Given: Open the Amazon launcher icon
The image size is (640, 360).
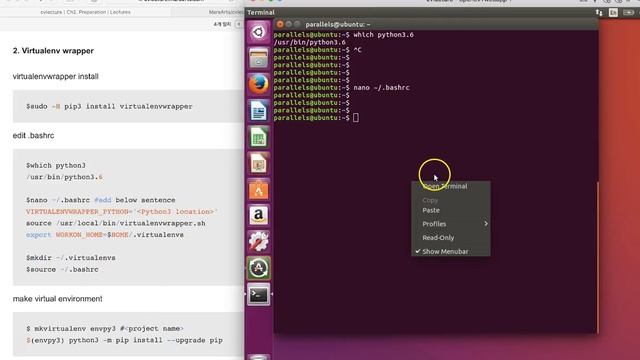Looking at the screenshot, I should click(x=258, y=216).
